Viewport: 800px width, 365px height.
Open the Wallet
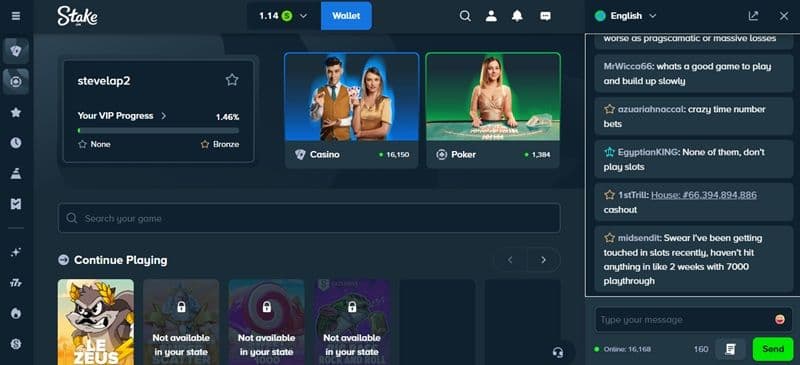click(x=346, y=16)
